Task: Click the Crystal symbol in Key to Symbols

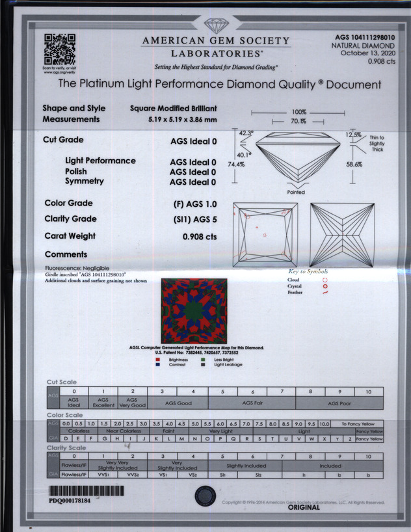Action: 326,286
